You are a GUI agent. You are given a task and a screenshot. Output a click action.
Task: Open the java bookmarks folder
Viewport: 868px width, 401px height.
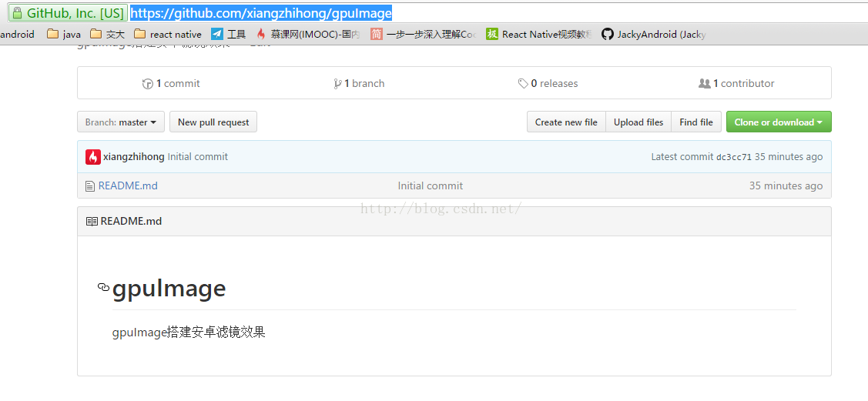(64, 35)
